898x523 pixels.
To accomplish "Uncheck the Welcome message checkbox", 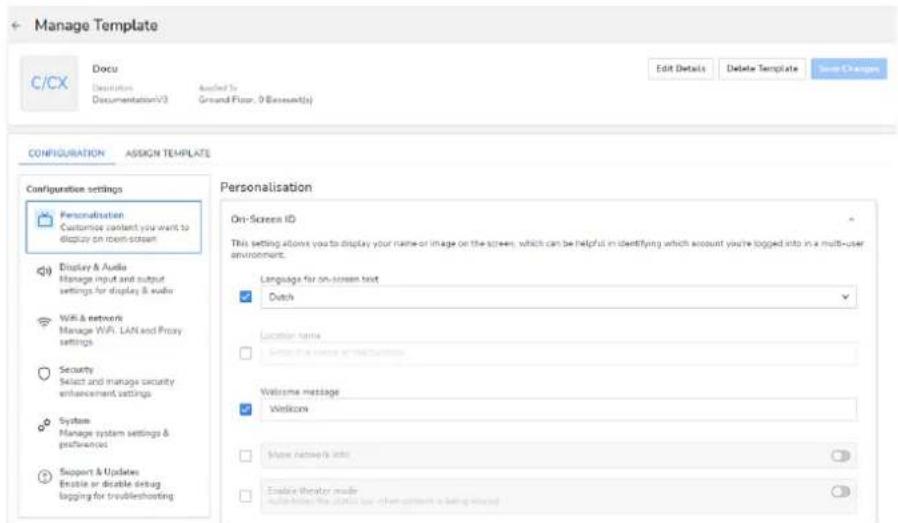I will (246, 410).
